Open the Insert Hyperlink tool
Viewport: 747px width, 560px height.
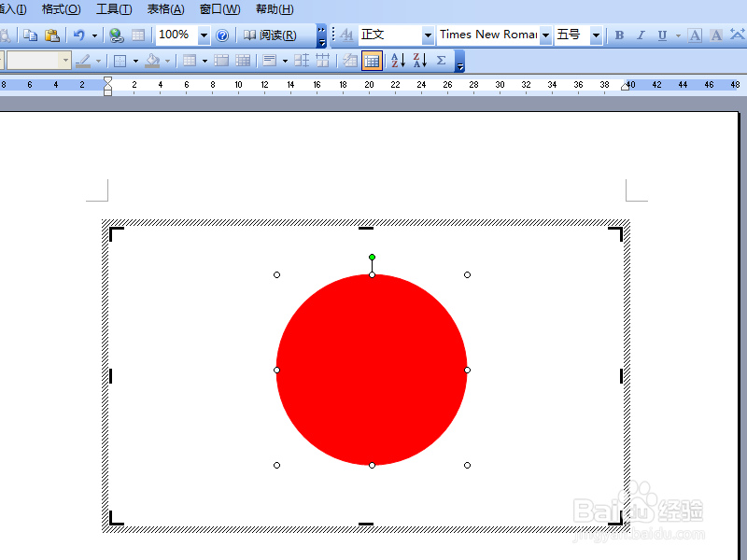116,33
